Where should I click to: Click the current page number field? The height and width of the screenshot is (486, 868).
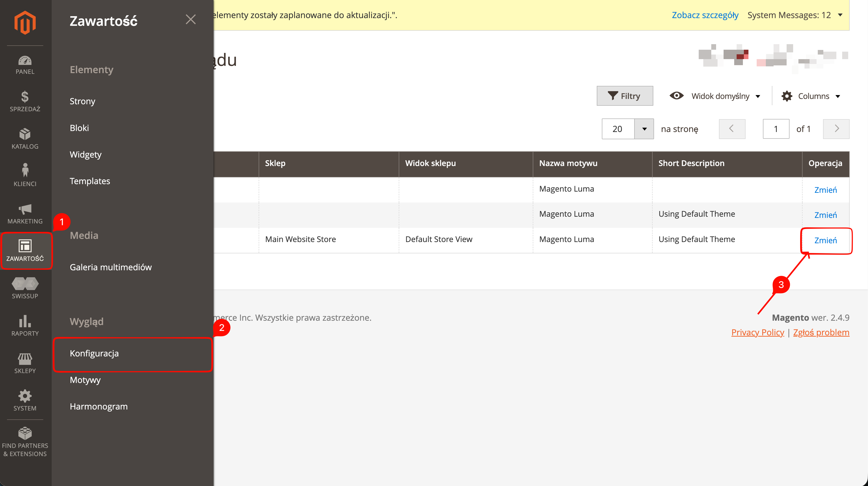click(x=776, y=129)
